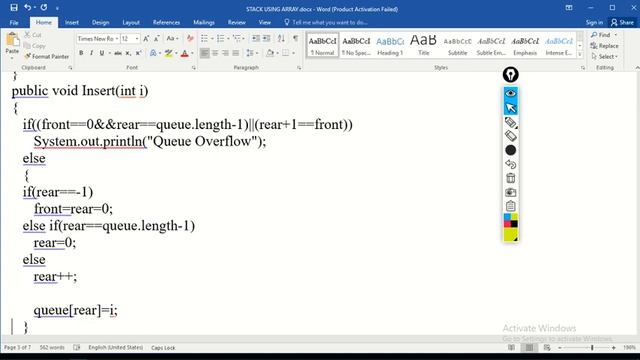Viewport: 640px width, 360px height.
Task: Apply the Normal style
Action: coord(322,45)
